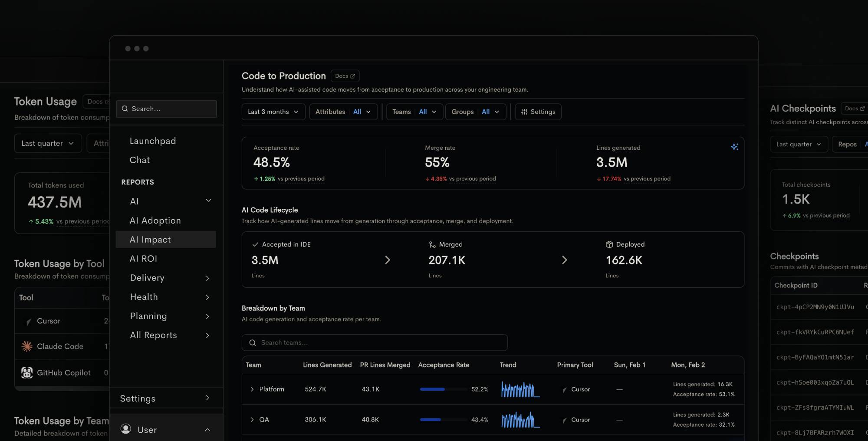Click the Search teams input field
Image resolution: width=868 pixels, height=441 pixels.
(375, 342)
